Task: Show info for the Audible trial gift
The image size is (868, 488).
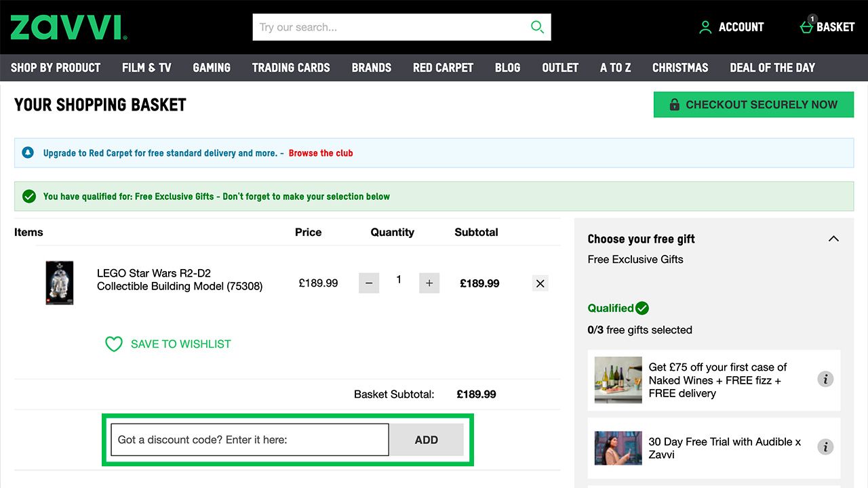Action: tap(825, 447)
